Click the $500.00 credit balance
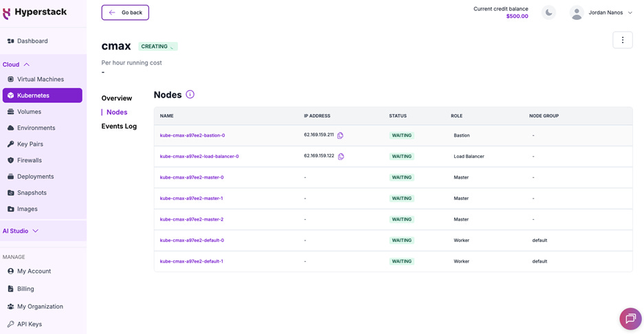This screenshot has height=334, width=644. coord(517,16)
